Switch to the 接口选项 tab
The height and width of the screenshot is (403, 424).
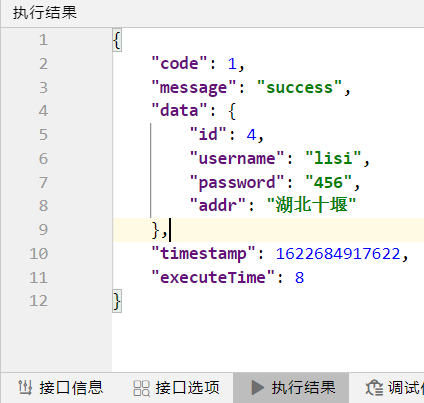pyautogui.click(x=176, y=388)
